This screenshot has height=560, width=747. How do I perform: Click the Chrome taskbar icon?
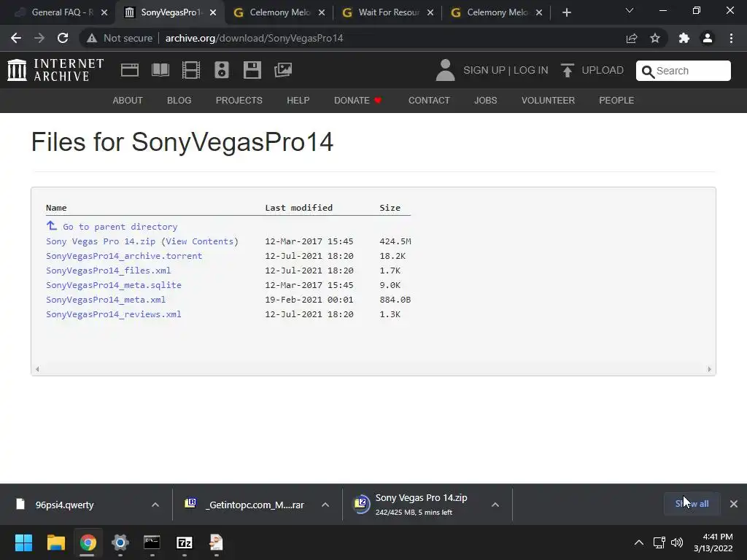pyautogui.click(x=88, y=542)
